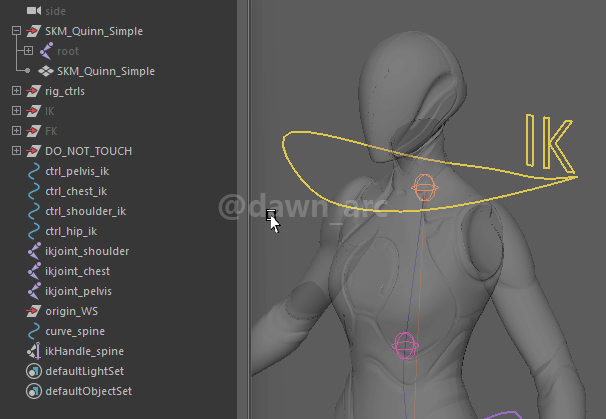Select defaultLightSet in the outliner
The width and height of the screenshot is (606, 419).
tap(84, 371)
